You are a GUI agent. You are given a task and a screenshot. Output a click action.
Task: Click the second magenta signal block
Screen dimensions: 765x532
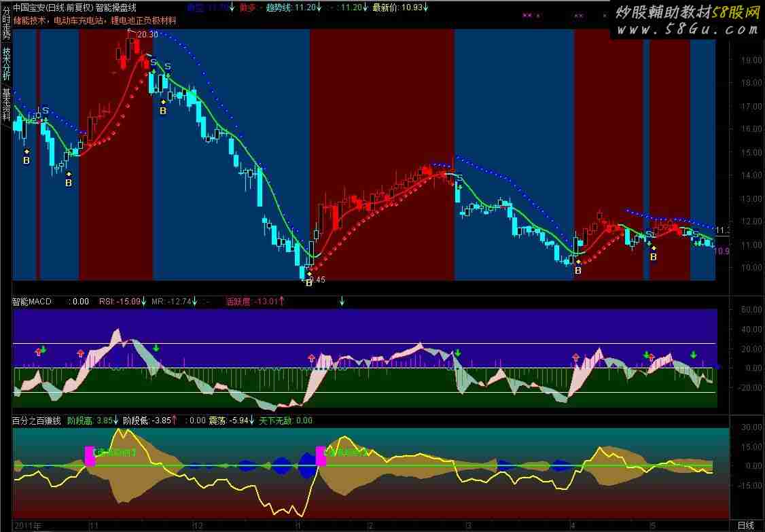321,456
